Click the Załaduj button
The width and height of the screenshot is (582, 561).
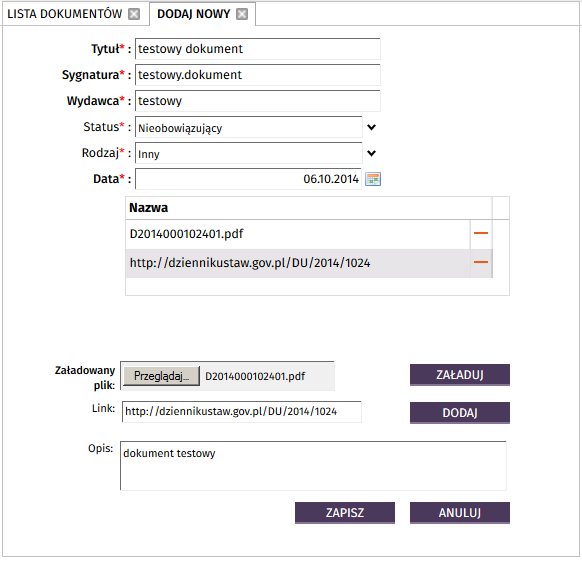(x=460, y=375)
